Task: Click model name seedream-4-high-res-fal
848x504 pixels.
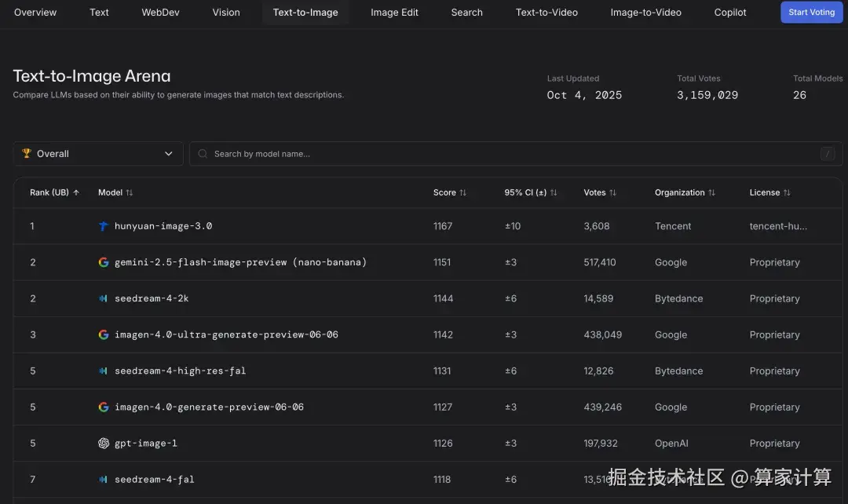Action: pos(180,371)
